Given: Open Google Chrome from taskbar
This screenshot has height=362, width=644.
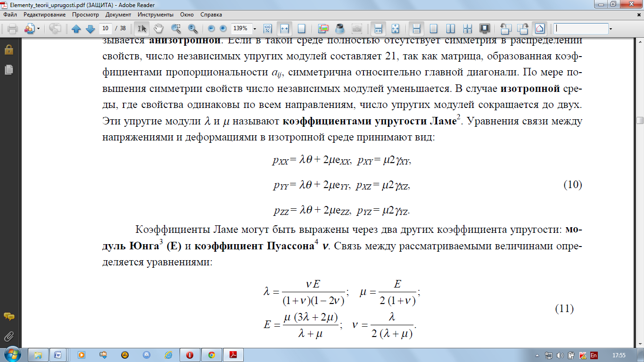Looking at the screenshot, I should pos(212,354).
